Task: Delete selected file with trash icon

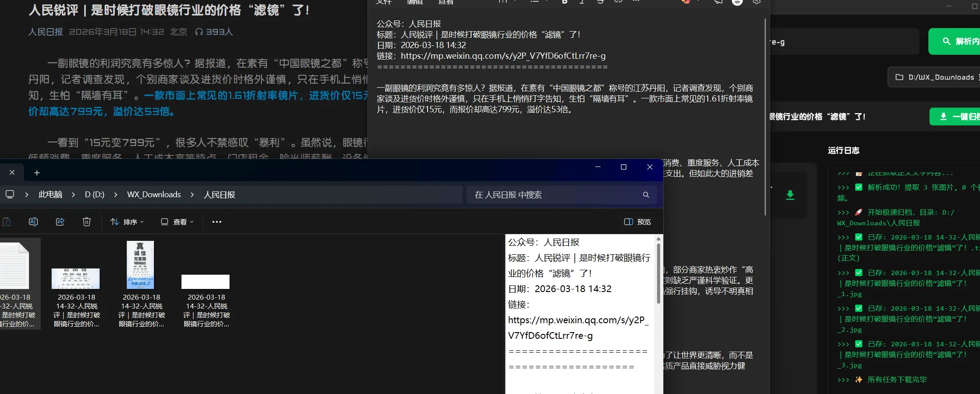Action: pos(87,222)
